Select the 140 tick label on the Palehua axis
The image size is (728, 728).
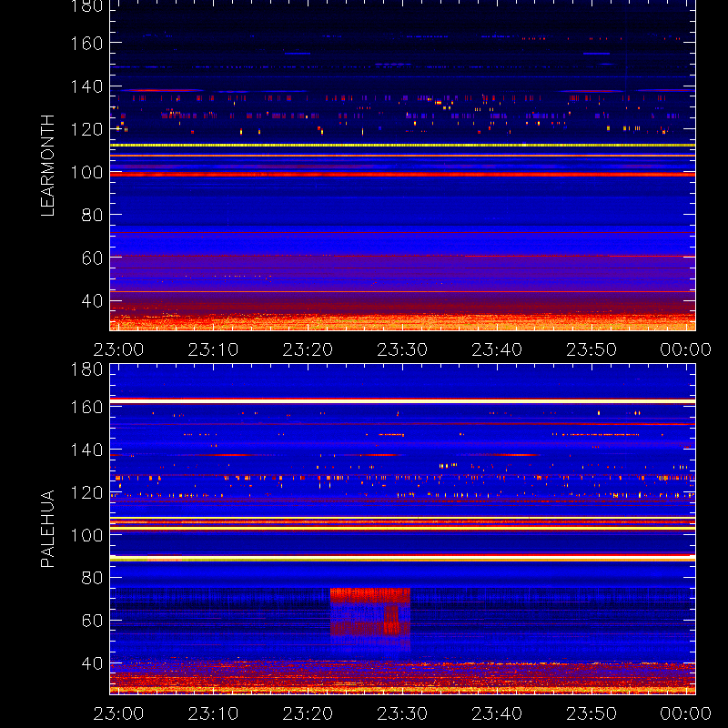[86, 450]
